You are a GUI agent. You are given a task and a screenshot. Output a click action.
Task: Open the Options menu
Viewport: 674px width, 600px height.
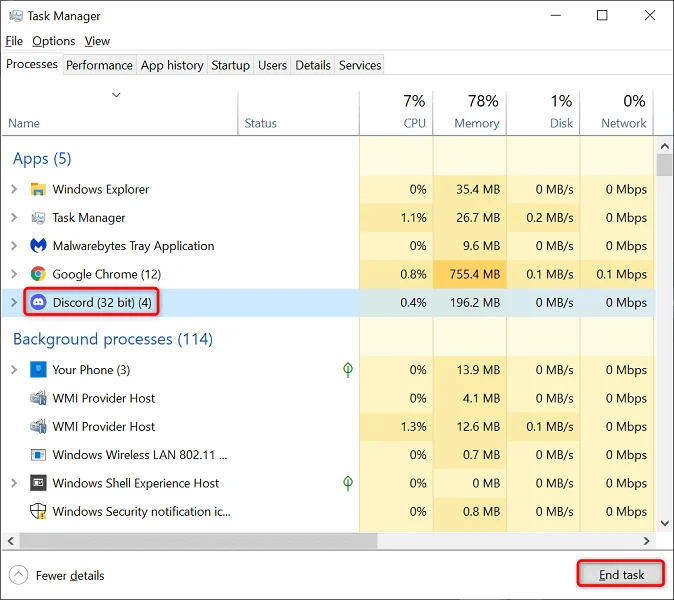(x=53, y=41)
